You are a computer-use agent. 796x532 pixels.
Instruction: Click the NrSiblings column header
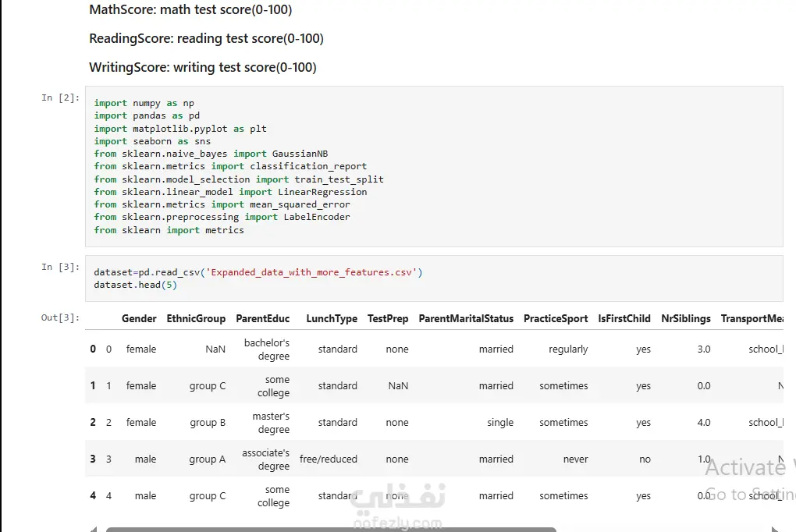685,318
